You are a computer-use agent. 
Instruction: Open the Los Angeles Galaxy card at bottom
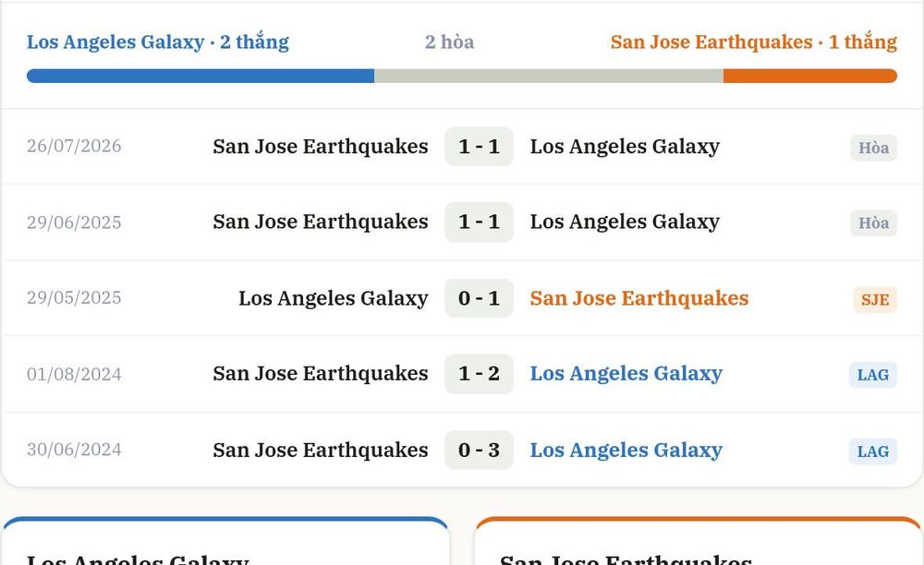(225, 541)
